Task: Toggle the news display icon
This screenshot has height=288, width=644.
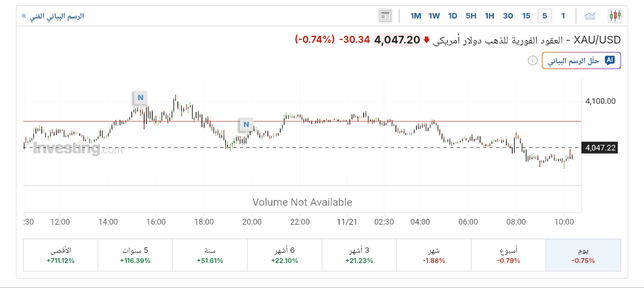Action: point(385,16)
